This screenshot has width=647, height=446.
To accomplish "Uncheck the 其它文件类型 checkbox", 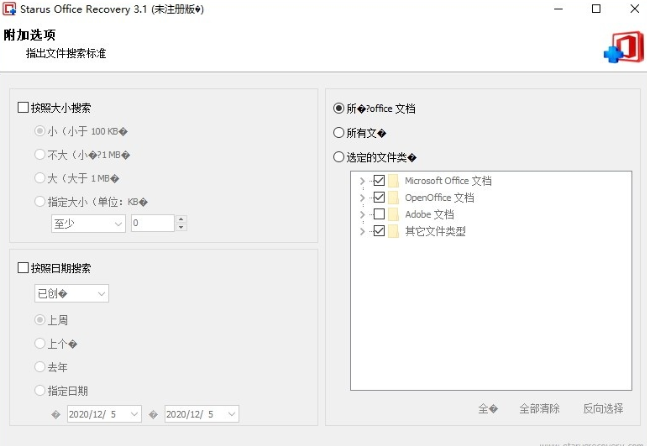I will pos(379,231).
